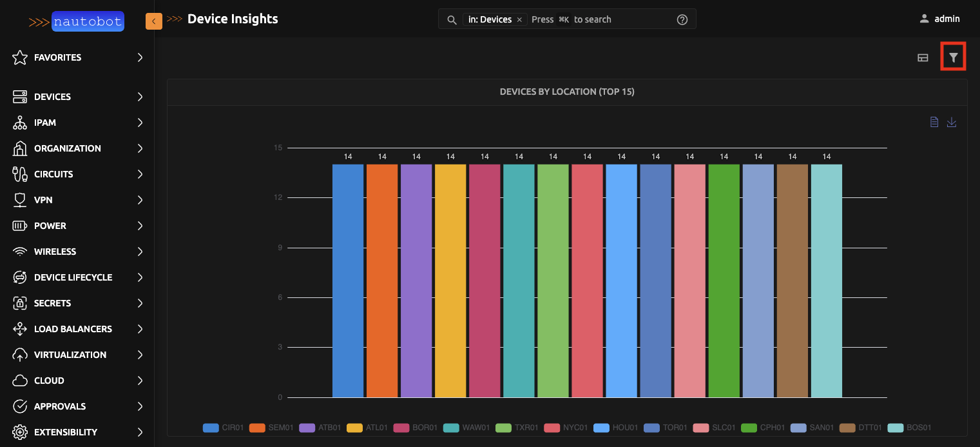Select the search magnifier icon
Viewport: 980px width, 447px height.
click(x=452, y=19)
